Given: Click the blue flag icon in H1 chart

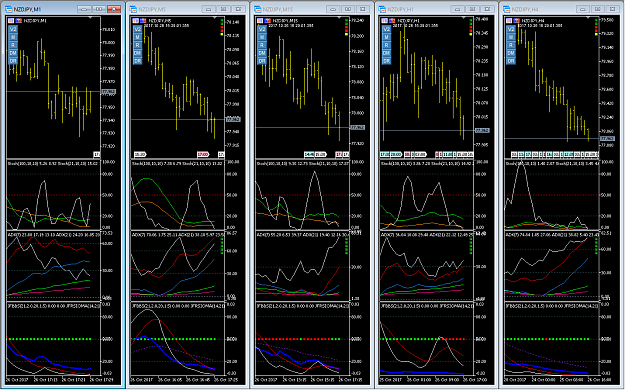Looking at the screenshot, I should (x=392, y=20).
